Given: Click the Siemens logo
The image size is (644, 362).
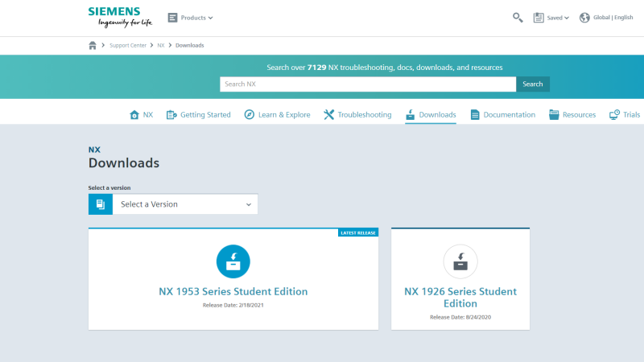Looking at the screenshot, I should coord(120,17).
